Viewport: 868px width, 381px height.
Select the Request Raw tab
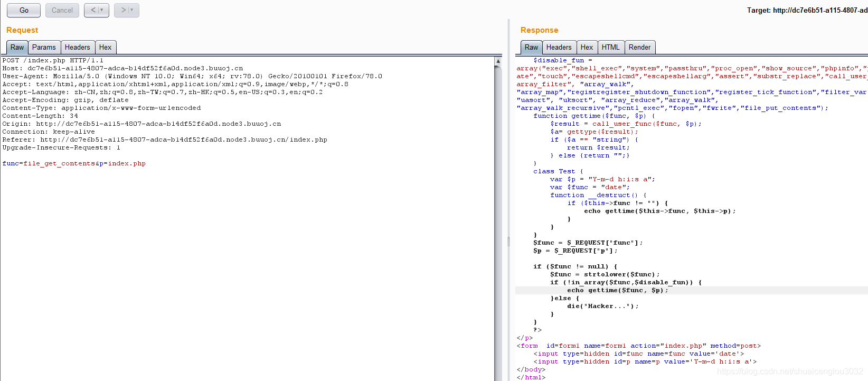click(x=17, y=47)
